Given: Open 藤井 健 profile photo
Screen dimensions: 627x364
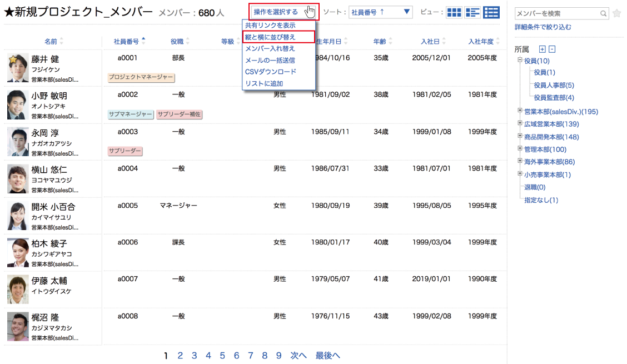Looking at the screenshot, I should pos(18,68).
